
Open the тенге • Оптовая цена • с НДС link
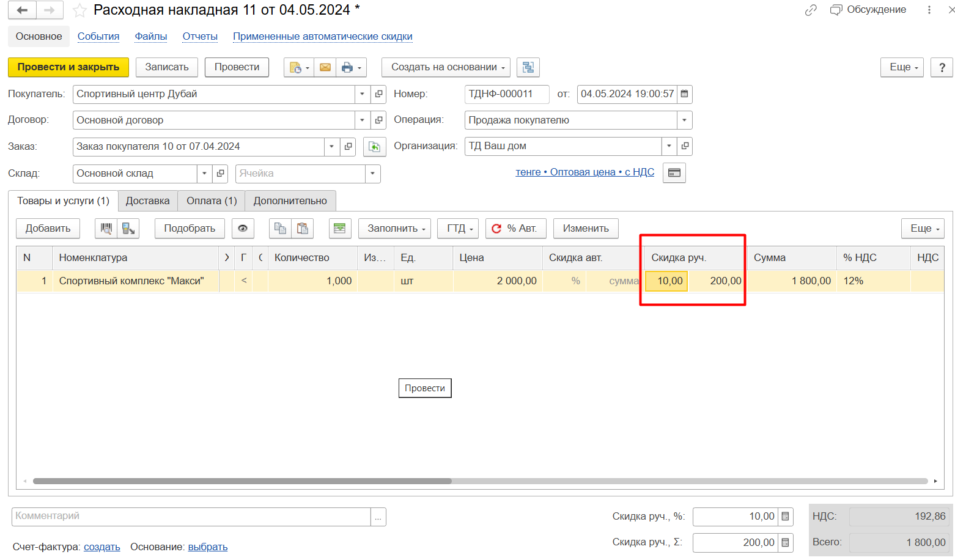pyautogui.click(x=584, y=172)
